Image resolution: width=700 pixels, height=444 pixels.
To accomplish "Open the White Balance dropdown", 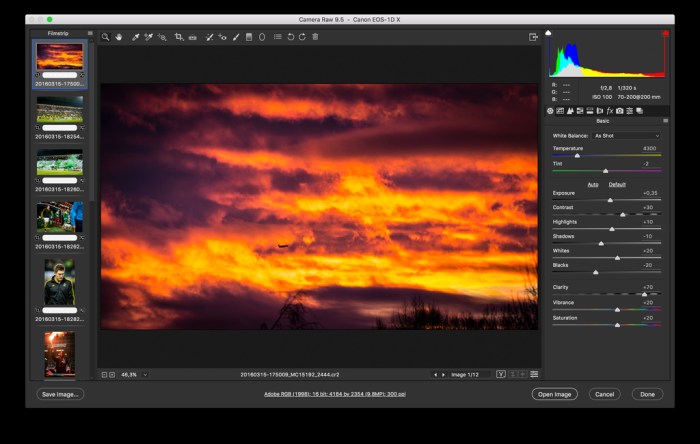I will click(627, 135).
